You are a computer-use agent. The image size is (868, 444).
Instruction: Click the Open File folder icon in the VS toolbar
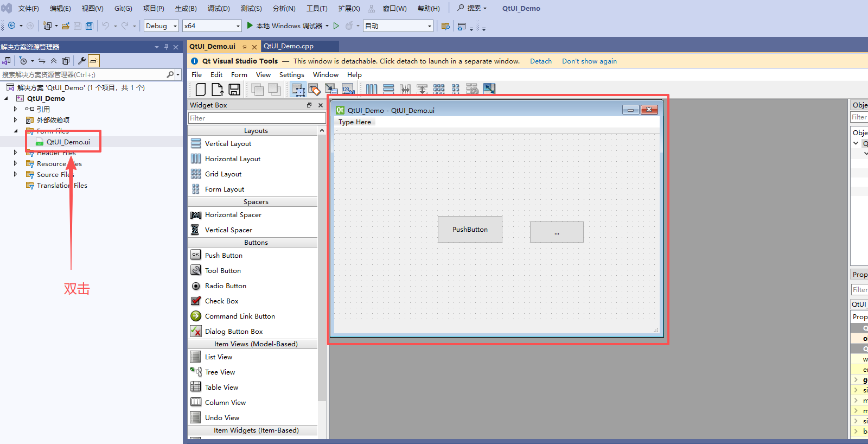pos(66,26)
